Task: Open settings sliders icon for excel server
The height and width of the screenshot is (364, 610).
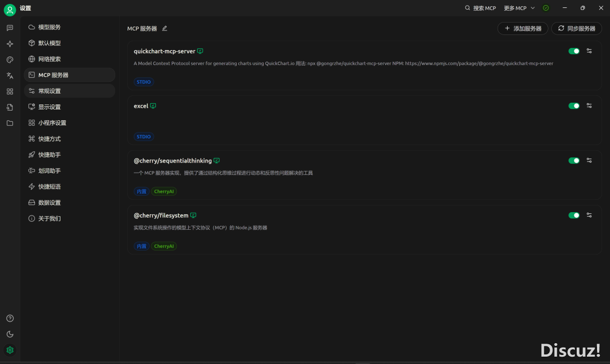Action: [589, 106]
